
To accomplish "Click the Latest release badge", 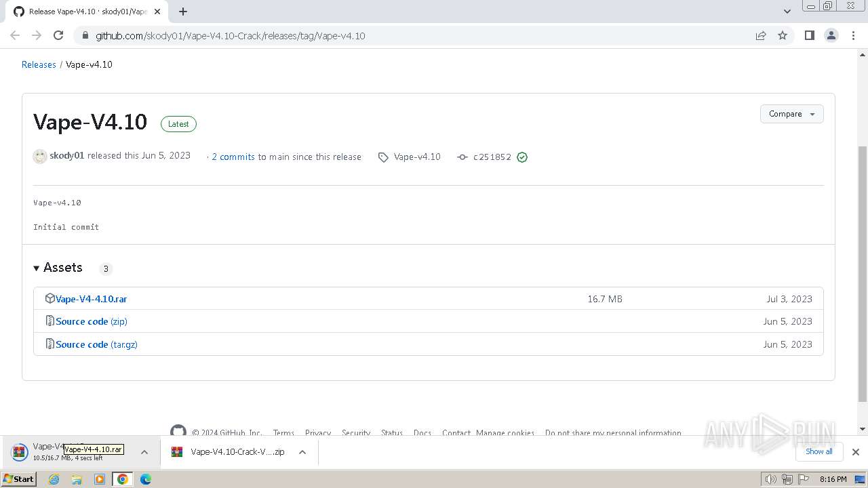I will (178, 124).
